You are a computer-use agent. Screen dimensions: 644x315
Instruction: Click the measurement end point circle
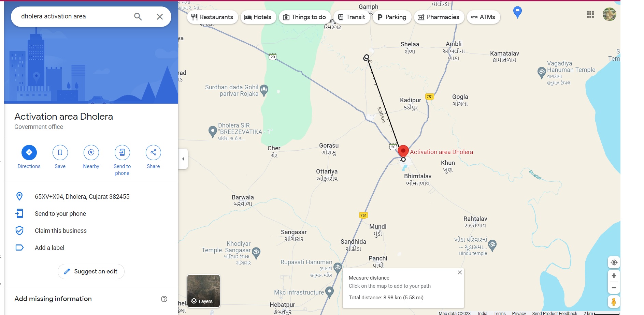click(x=403, y=159)
